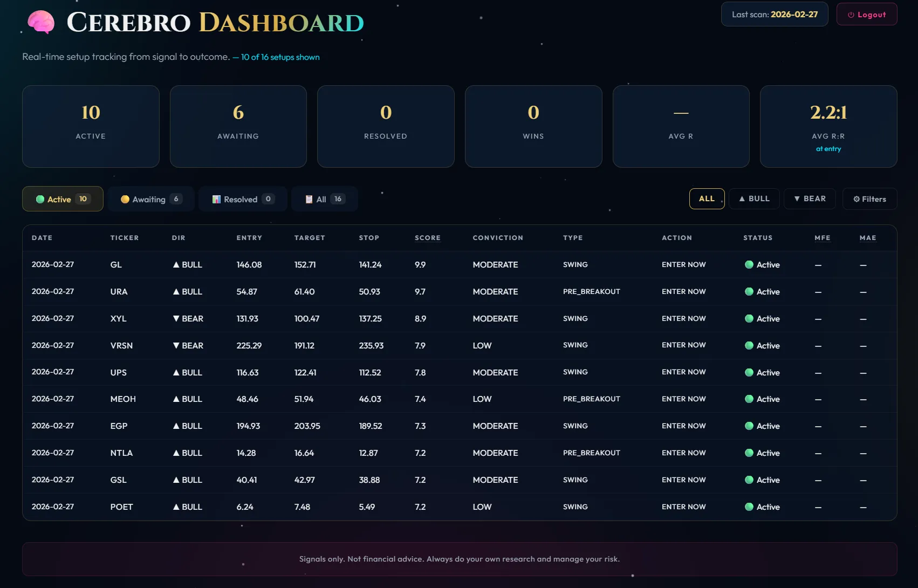918x588 pixels.
Task: Click the 10 ACTIVE stat card
Action: (91, 126)
